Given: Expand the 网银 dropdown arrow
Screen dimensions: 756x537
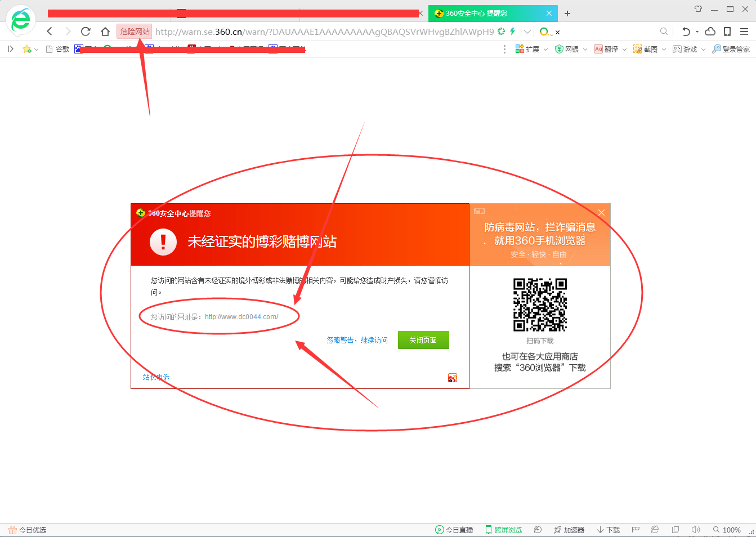Looking at the screenshot, I should click(x=585, y=50).
